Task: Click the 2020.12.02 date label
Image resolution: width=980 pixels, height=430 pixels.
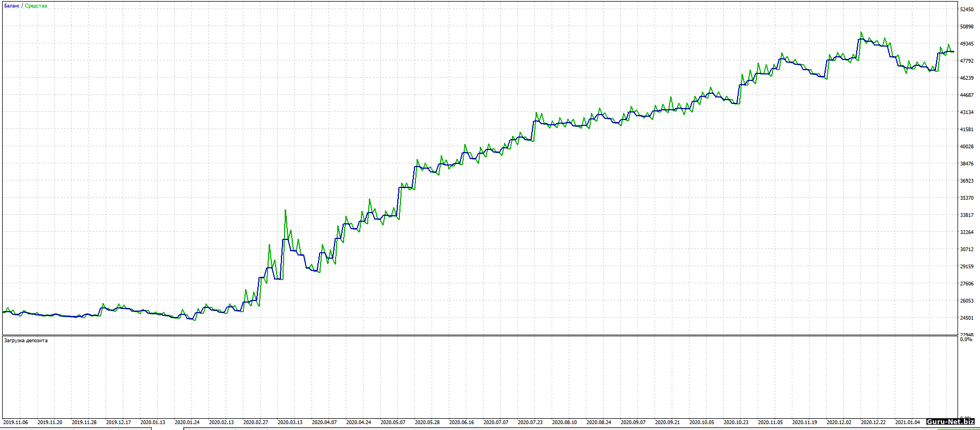Action: [839, 423]
